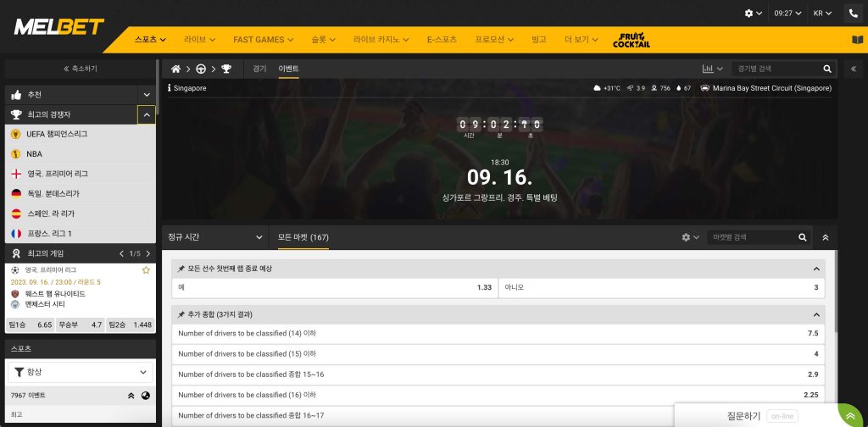Open the 항상 time filter dropdown
868x427 pixels.
point(81,372)
